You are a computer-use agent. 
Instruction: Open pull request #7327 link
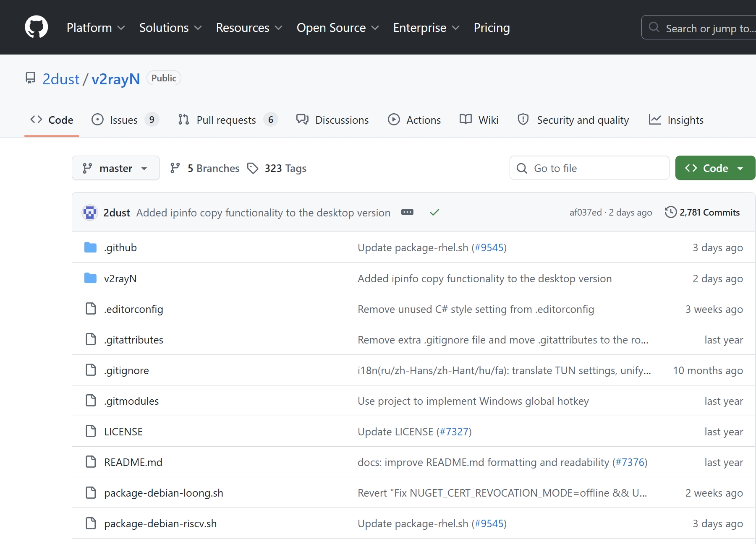[454, 432]
